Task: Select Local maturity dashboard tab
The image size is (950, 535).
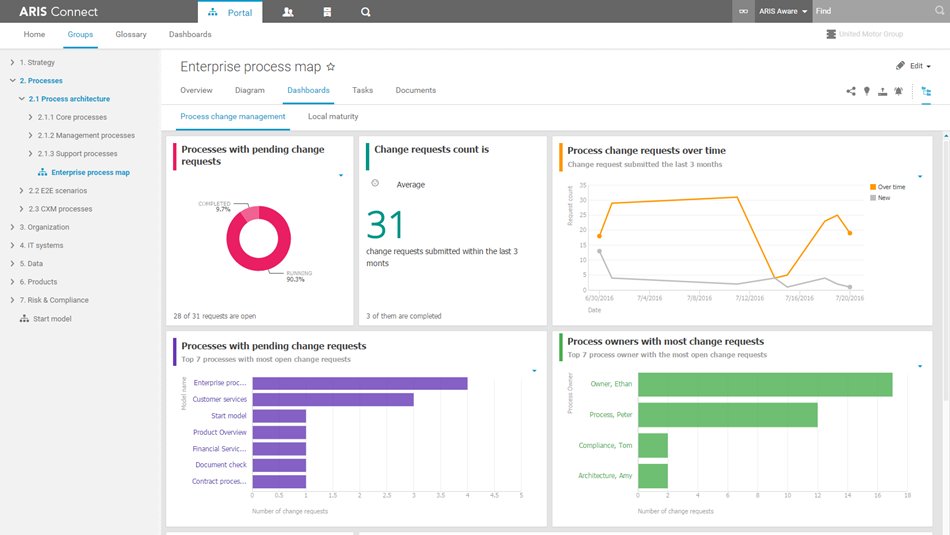Action: (333, 116)
